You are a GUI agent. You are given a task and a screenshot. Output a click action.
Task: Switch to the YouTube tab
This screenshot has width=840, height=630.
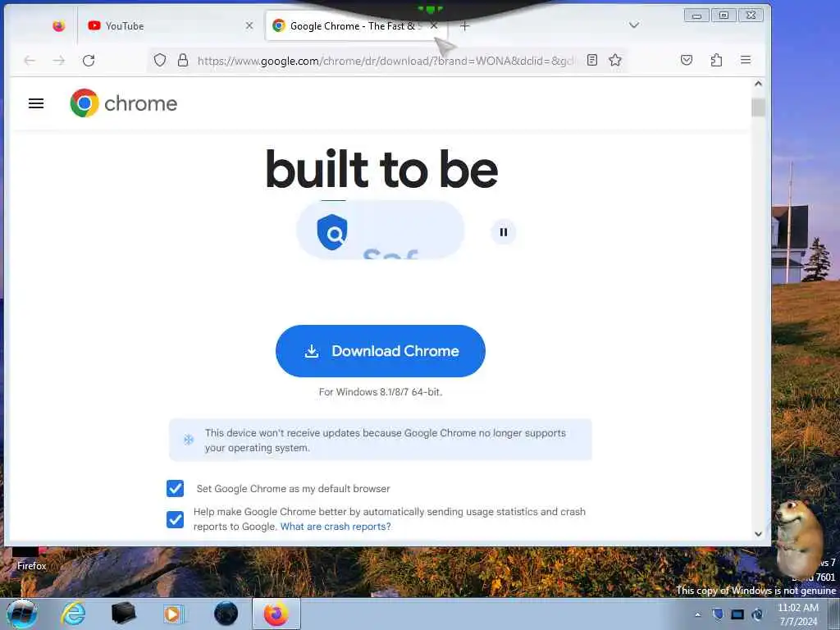click(x=171, y=25)
